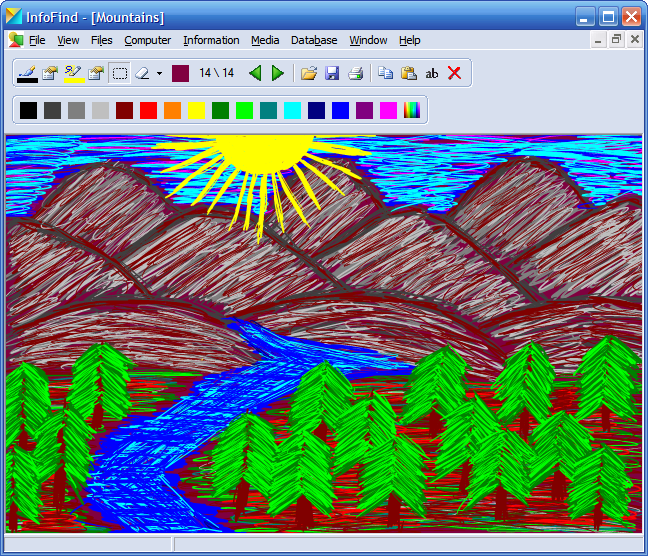This screenshot has height=556, width=648.
Task: Pick the light silver color swatch
Action: pyautogui.click(x=100, y=110)
